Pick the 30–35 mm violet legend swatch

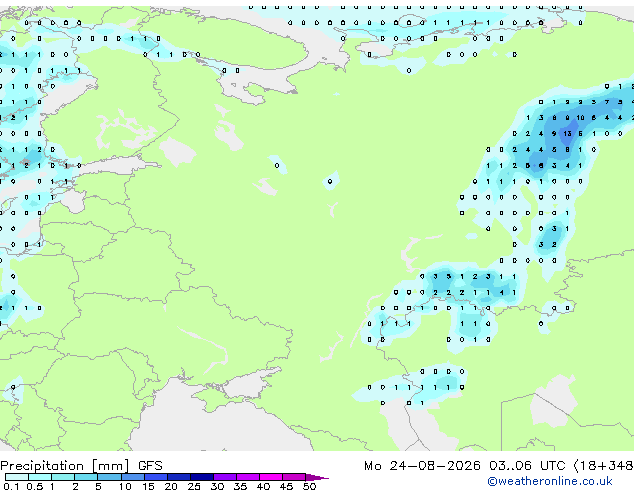pyautogui.click(x=224, y=477)
